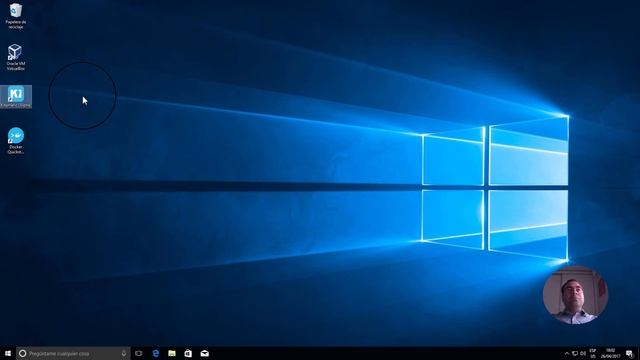Screen dimensions: 640x360
Task: Focus the Cortana search box
Action: [x=73, y=353]
